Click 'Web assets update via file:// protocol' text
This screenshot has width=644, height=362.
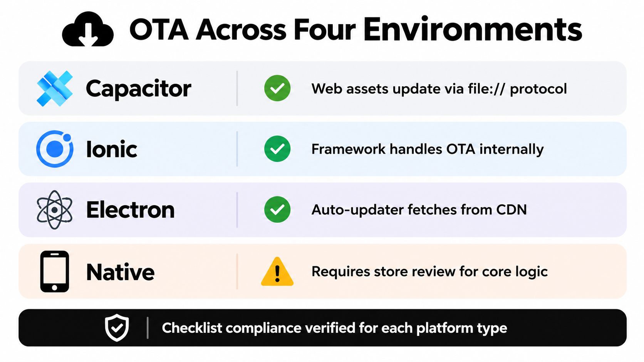coord(439,89)
